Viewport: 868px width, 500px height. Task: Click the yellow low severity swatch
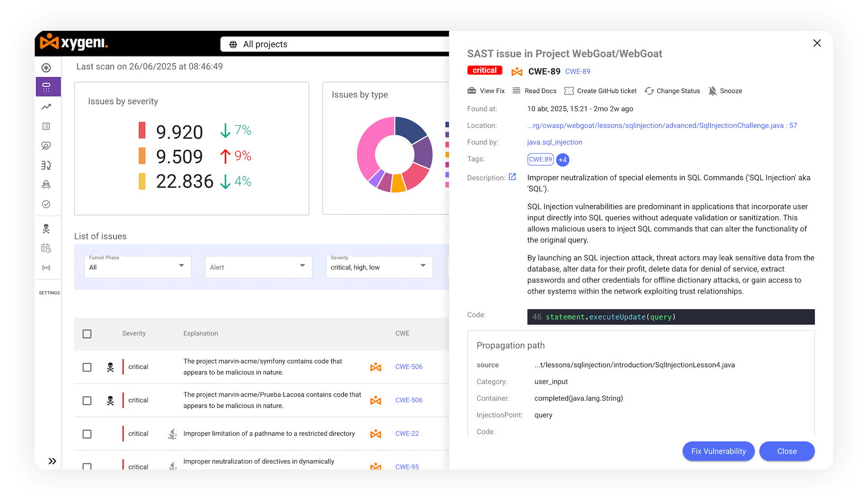(142, 181)
